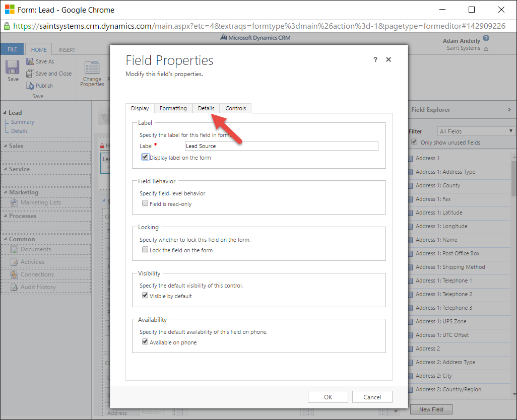Click the Save As icon
Viewport: 517px width, 420px height.
click(30, 61)
